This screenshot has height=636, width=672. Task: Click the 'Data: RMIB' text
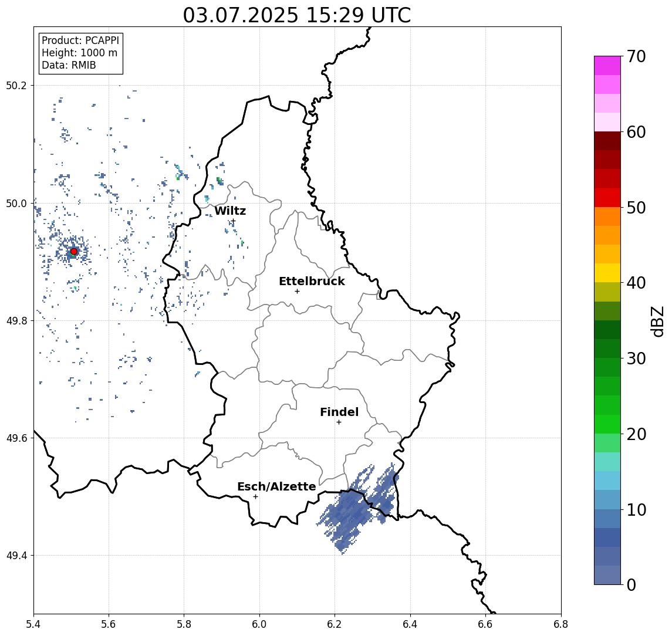pos(69,65)
